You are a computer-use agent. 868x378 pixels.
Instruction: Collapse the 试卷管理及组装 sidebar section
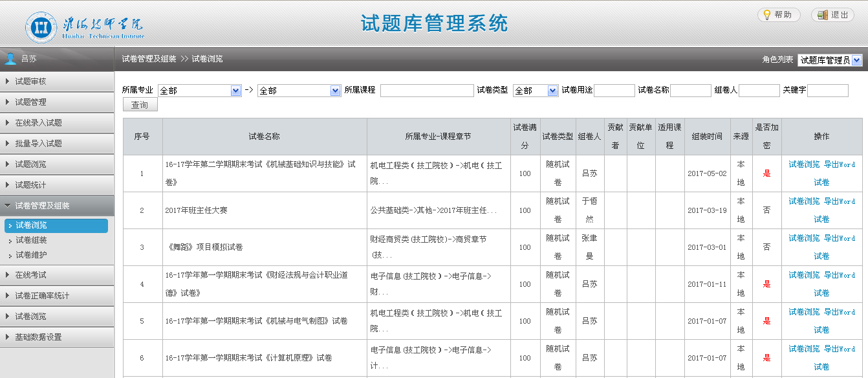57,206
